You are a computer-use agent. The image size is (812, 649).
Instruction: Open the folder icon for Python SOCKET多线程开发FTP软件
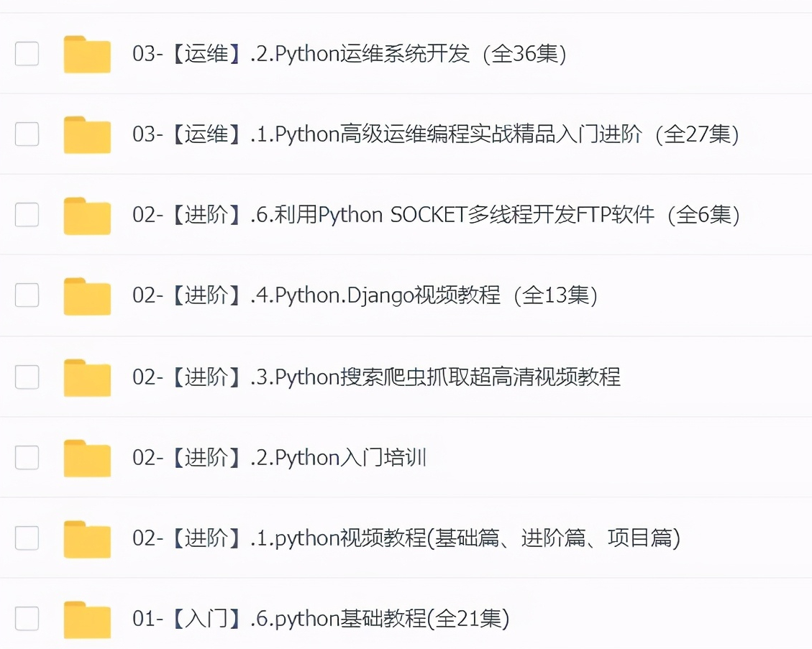(x=86, y=215)
